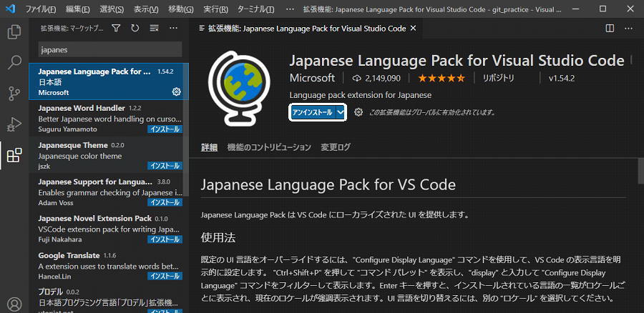Image resolution: width=644 pixels, height=313 pixels.
Task: Open Run and Debug view
Action: [14, 124]
